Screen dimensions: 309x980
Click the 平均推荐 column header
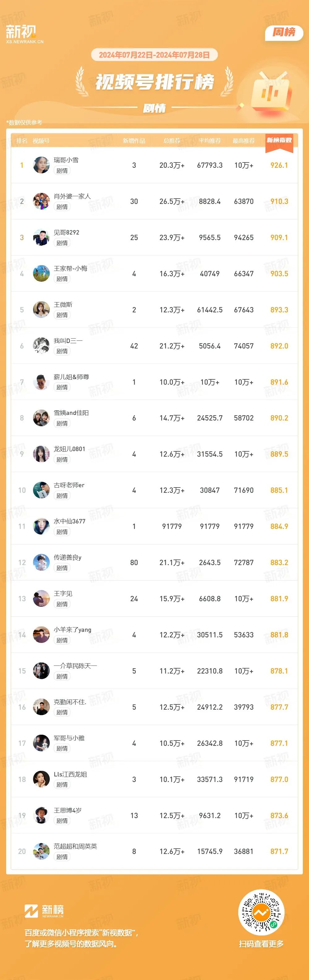(x=210, y=141)
